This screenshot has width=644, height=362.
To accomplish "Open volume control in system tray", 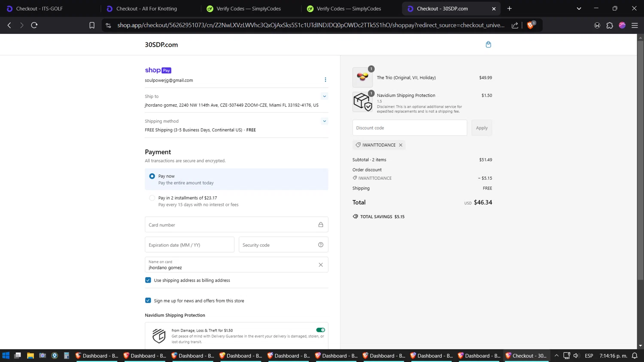I will click(x=576, y=356).
